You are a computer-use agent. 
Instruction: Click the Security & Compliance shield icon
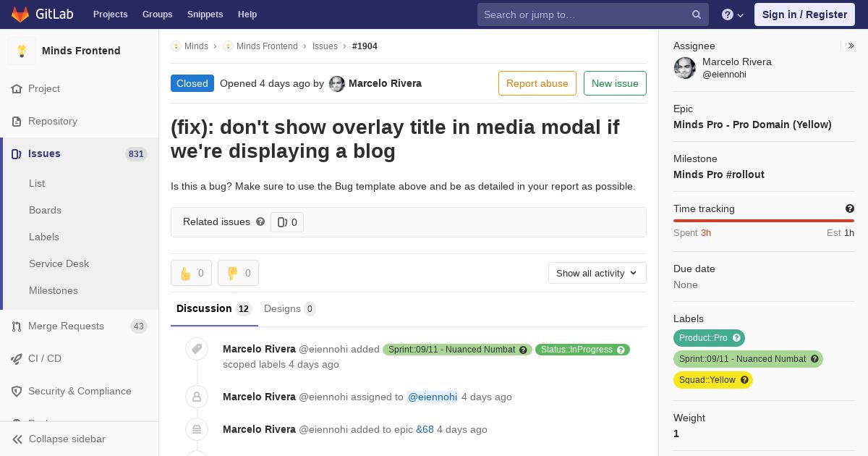tap(17, 391)
